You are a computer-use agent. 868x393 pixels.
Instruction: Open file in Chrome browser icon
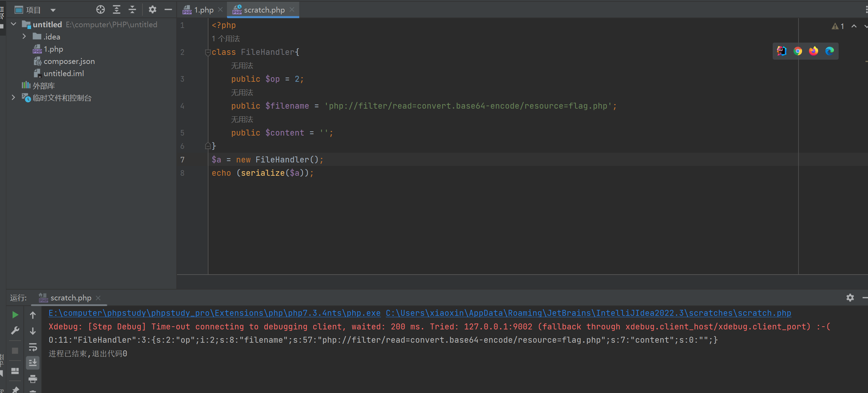798,51
